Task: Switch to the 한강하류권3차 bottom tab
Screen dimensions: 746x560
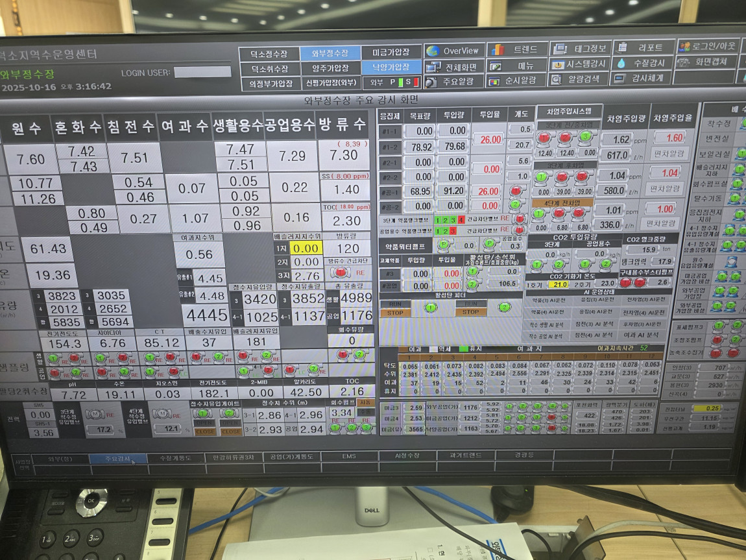Action: (233, 457)
